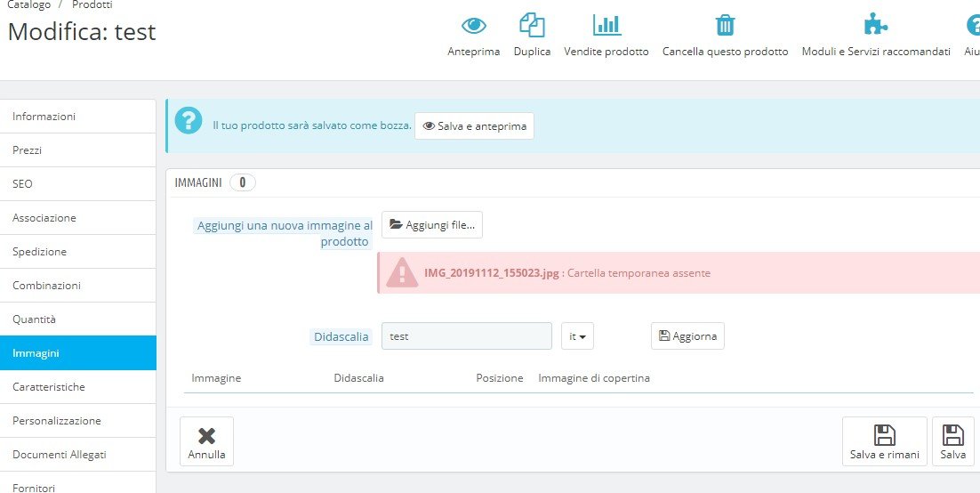Click the Posizione column header
Screen dimensions: 980x493
coord(500,378)
